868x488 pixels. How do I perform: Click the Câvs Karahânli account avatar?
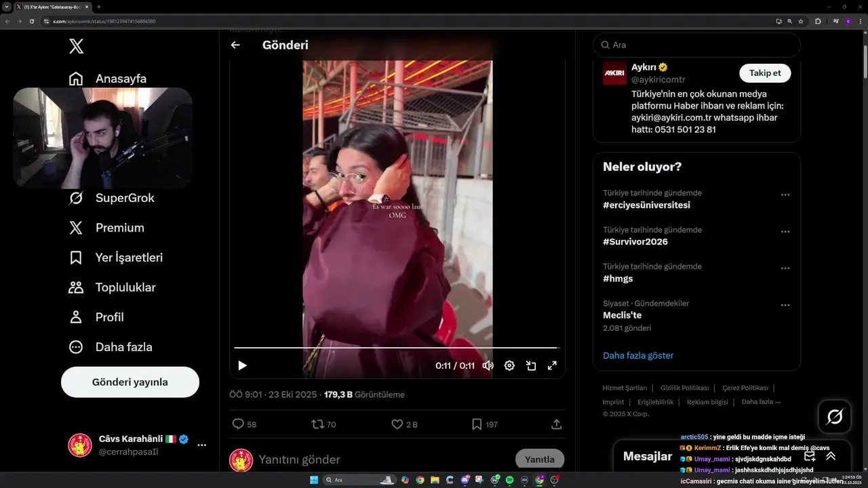(80, 445)
